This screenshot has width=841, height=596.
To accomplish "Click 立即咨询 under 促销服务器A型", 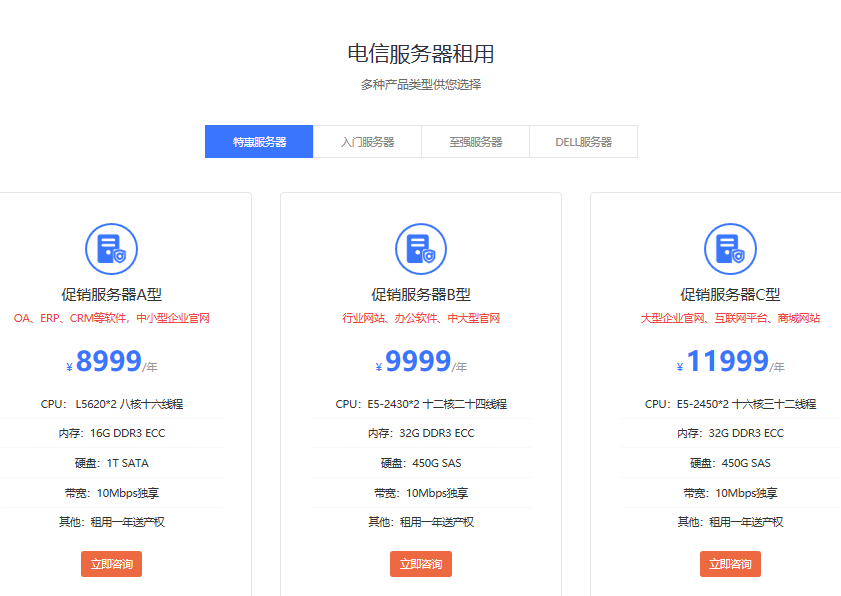I will pos(112,564).
